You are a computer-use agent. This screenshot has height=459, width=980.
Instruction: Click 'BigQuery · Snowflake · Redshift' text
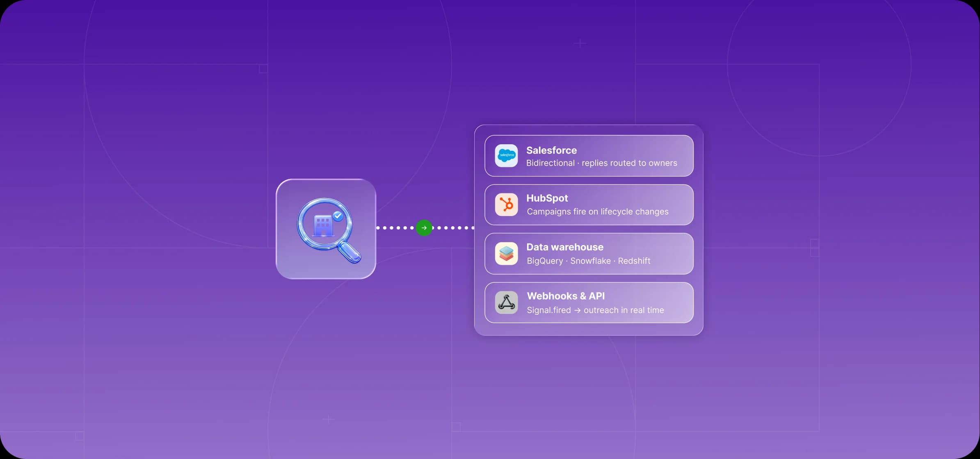pos(589,261)
